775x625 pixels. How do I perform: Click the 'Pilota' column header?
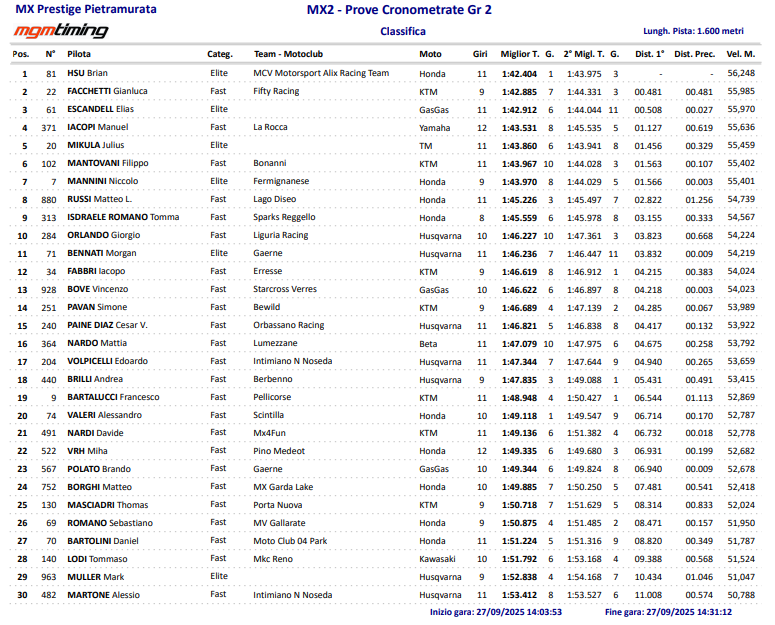(79, 54)
